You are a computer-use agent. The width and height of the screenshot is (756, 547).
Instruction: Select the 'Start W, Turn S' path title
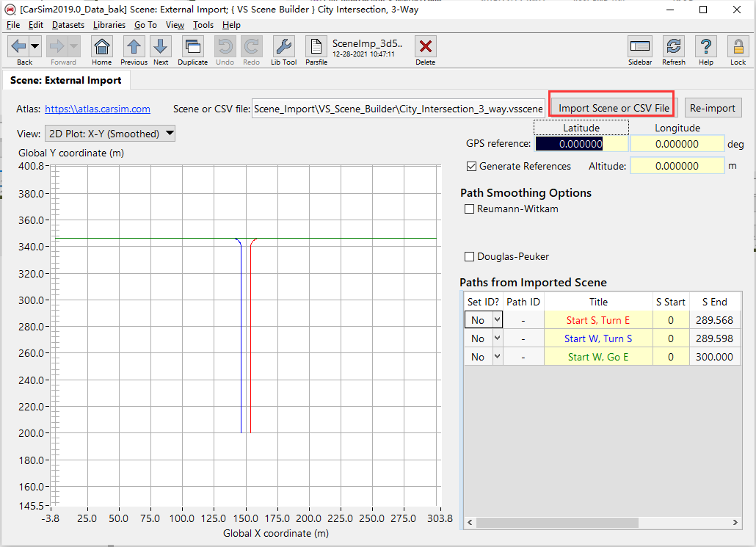[x=598, y=338]
